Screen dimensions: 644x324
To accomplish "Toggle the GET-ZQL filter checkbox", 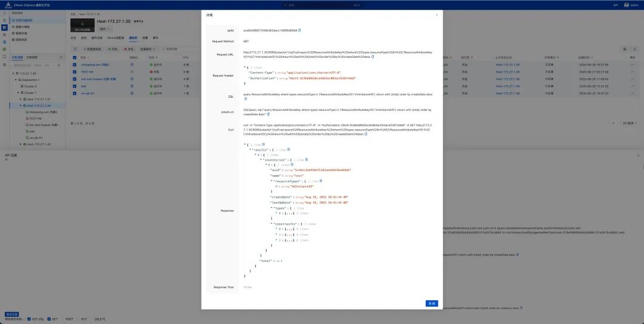I will (29, 319).
